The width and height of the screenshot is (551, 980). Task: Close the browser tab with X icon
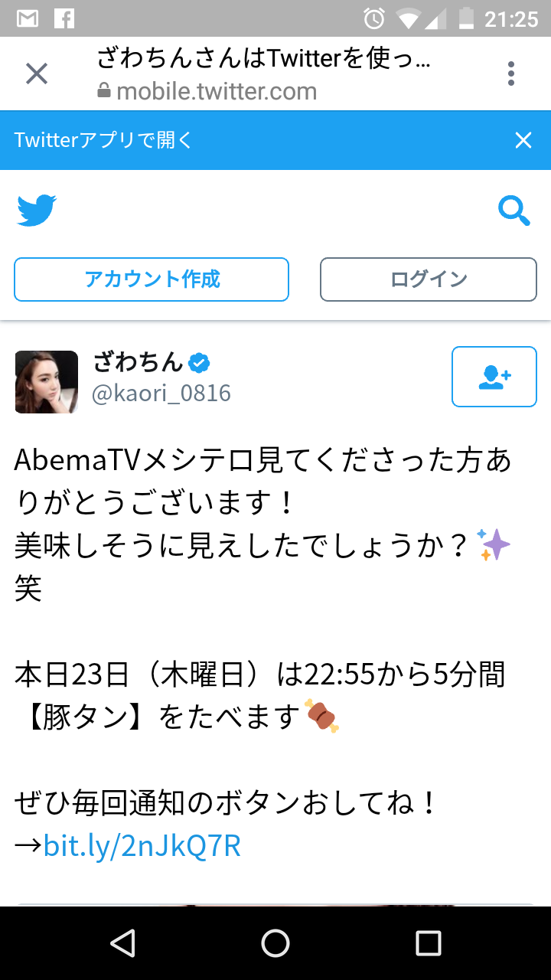click(37, 74)
